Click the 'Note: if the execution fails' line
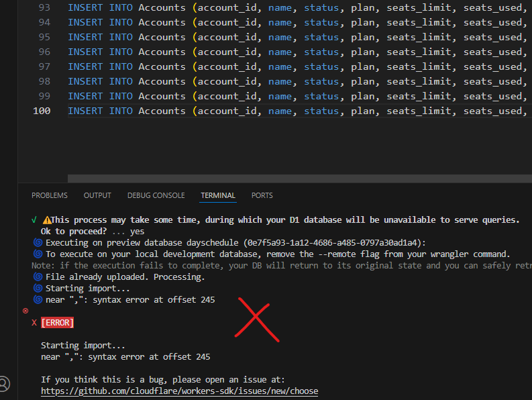This screenshot has width=532, height=400. pyautogui.click(x=282, y=266)
